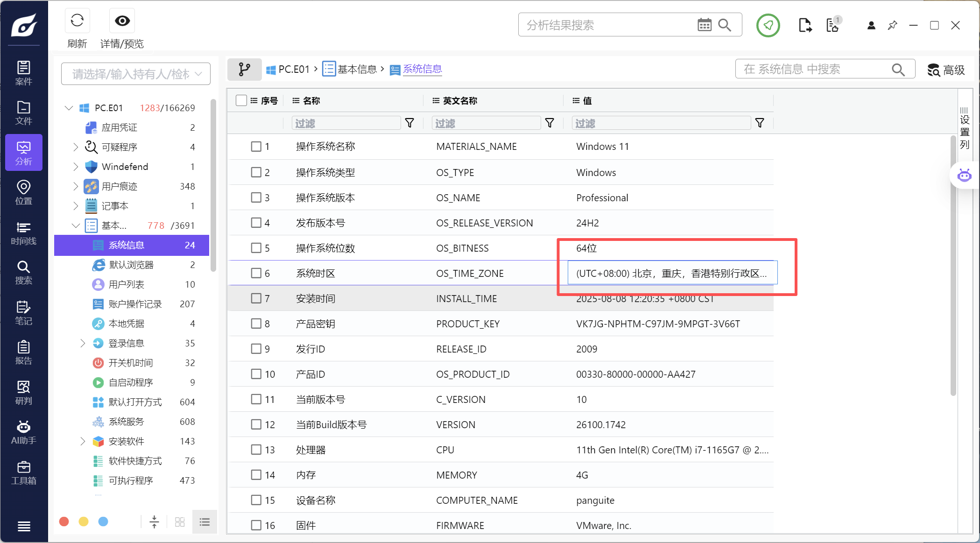Open 案件 in the left sidebar
980x543 pixels.
pos(24,73)
